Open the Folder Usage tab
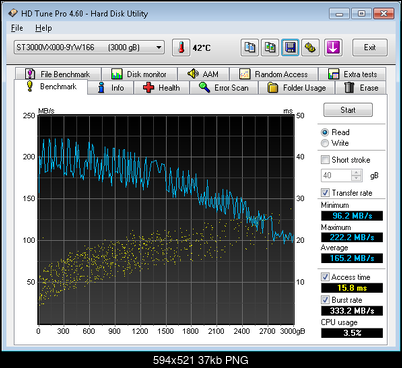 (x=296, y=88)
